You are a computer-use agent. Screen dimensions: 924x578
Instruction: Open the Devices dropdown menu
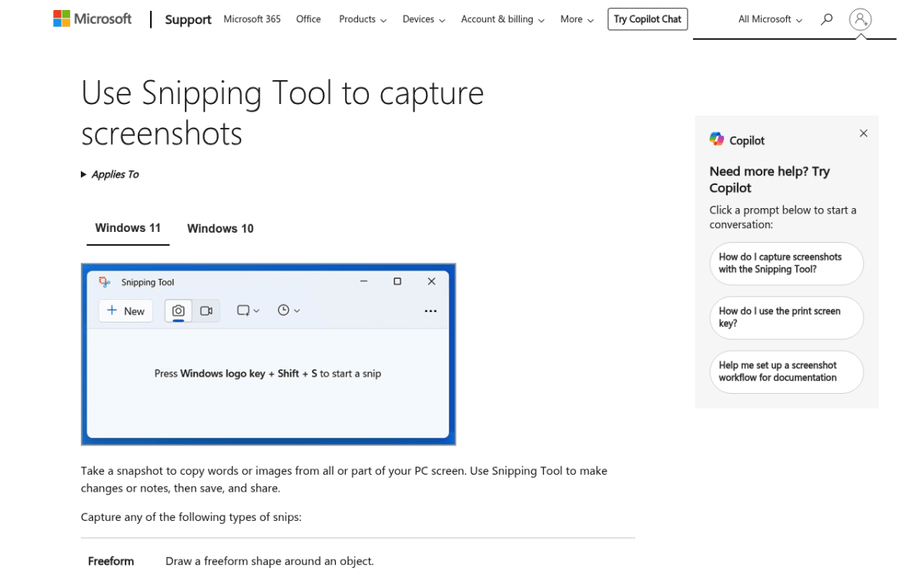coord(423,19)
